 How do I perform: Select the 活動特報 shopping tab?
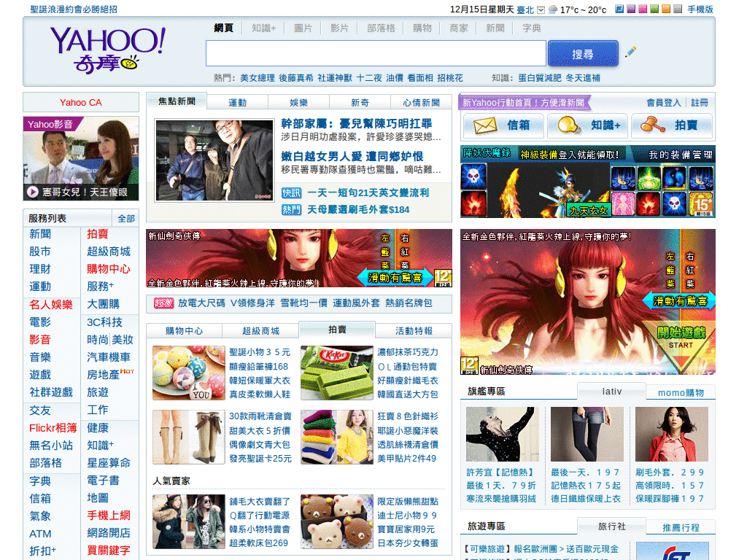[x=414, y=331]
